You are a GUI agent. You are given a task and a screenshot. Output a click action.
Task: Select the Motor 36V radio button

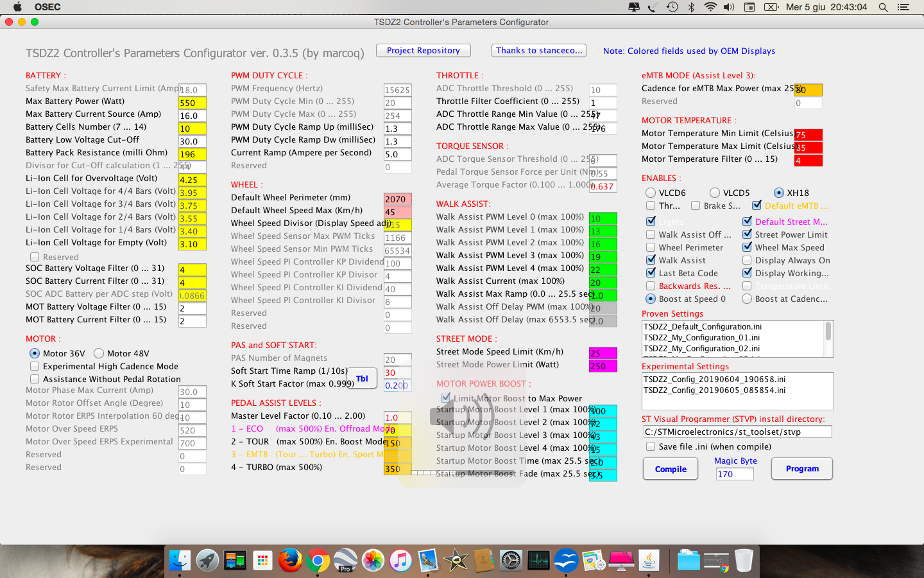click(x=35, y=353)
